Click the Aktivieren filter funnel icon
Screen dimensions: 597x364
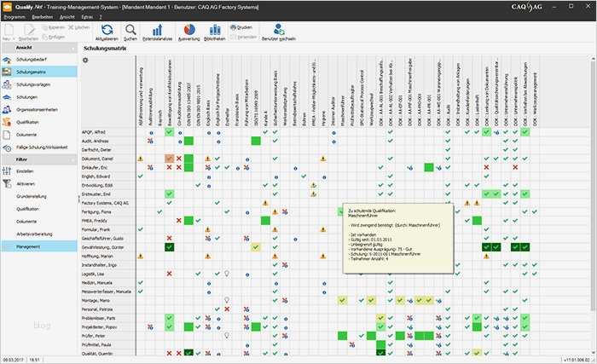click(7, 184)
